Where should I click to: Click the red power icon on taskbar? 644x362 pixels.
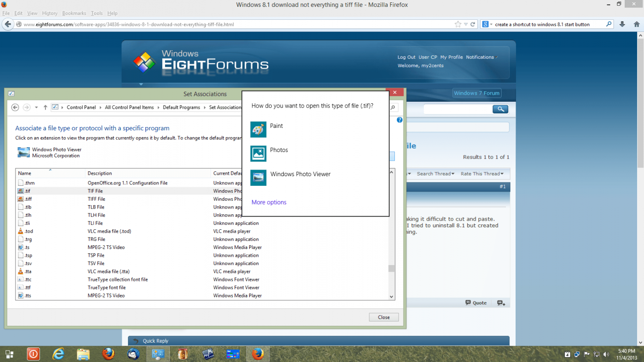point(33,354)
